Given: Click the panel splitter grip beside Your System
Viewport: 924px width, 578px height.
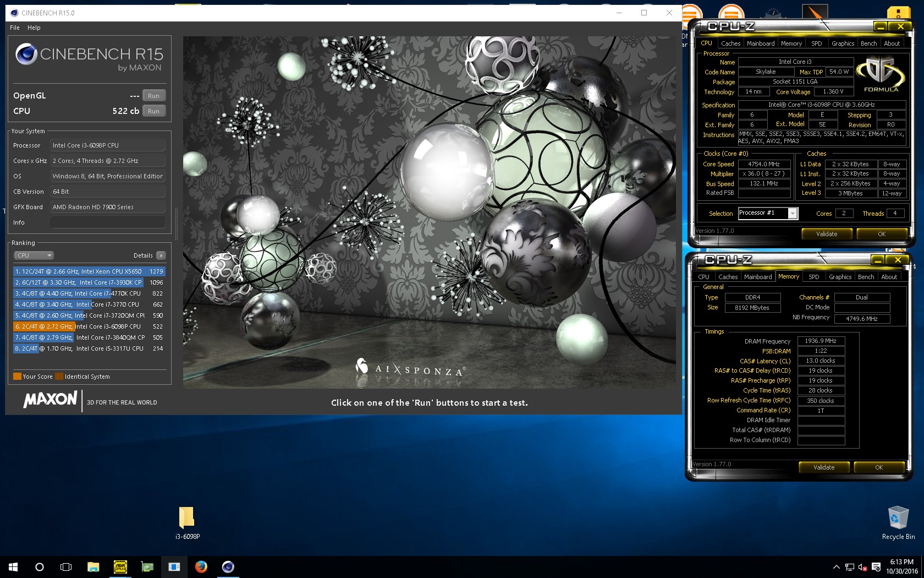Looking at the screenshot, I should pyautogui.click(x=177, y=223).
